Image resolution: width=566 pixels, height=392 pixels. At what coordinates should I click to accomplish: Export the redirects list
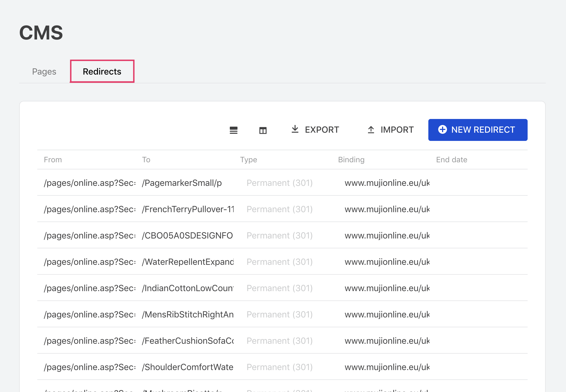[x=315, y=130]
